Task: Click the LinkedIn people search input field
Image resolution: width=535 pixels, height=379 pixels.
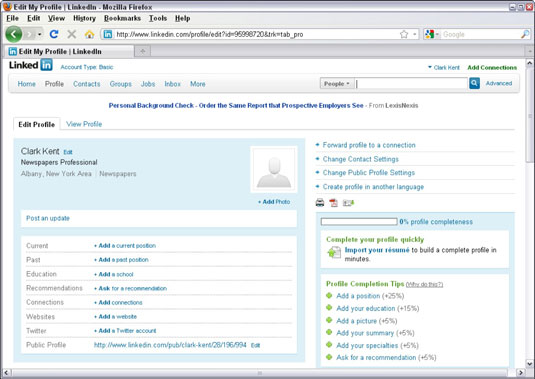Action: 411,84
